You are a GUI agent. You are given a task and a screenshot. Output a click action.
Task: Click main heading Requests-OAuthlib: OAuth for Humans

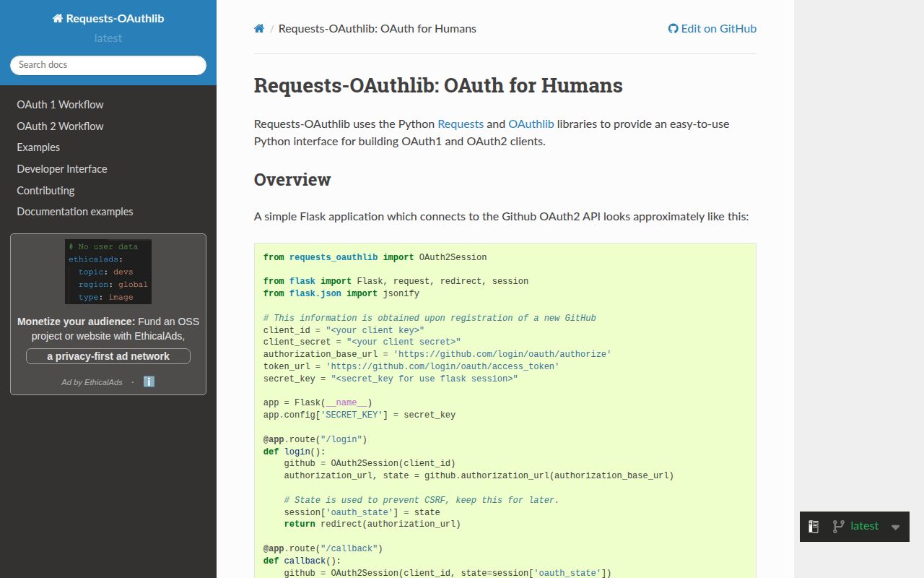pyautogui.click(x=438, y=85)
